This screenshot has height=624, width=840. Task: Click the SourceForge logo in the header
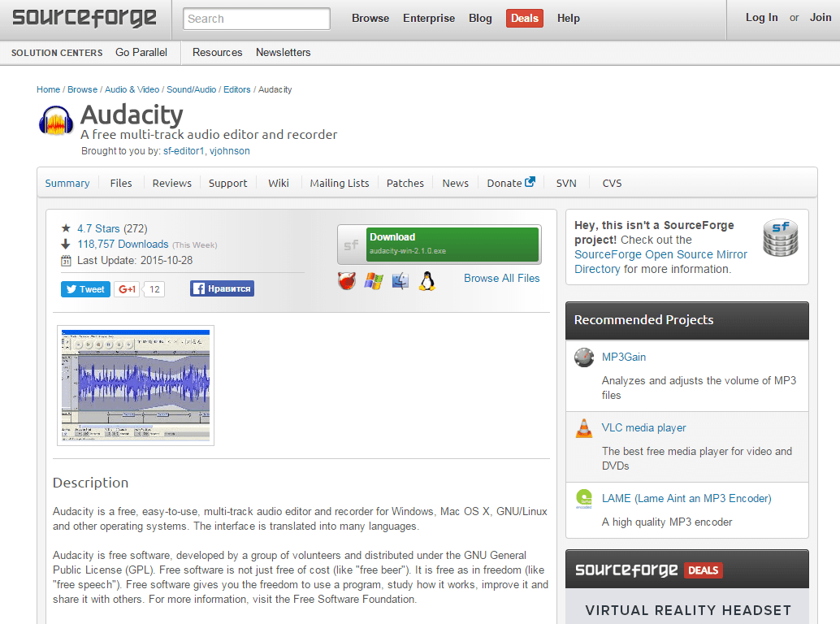[84, 18]
